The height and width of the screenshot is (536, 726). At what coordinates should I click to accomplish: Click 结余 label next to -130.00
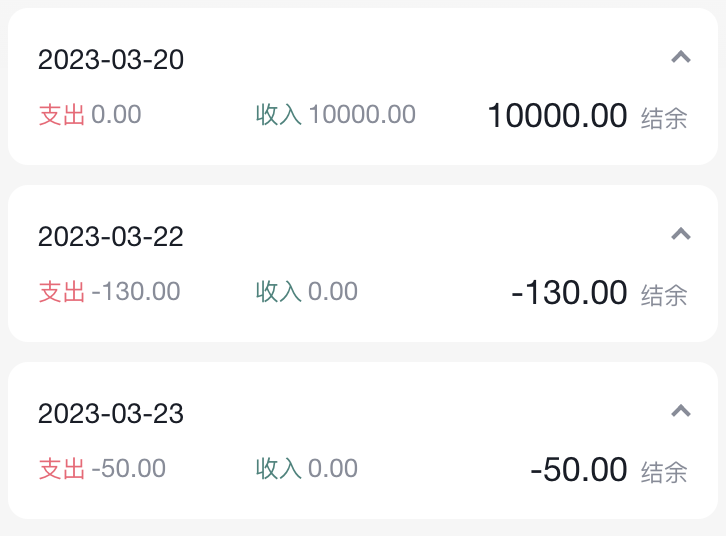click(664, 296)
